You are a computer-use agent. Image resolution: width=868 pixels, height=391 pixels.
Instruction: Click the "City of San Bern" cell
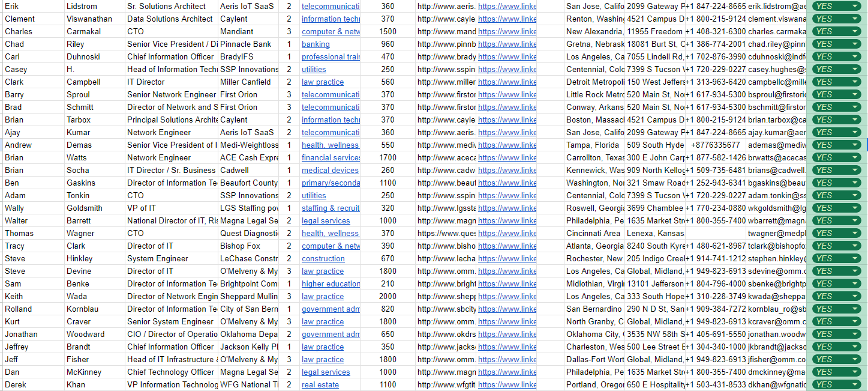pyautogui.click(x=248, y=309)
